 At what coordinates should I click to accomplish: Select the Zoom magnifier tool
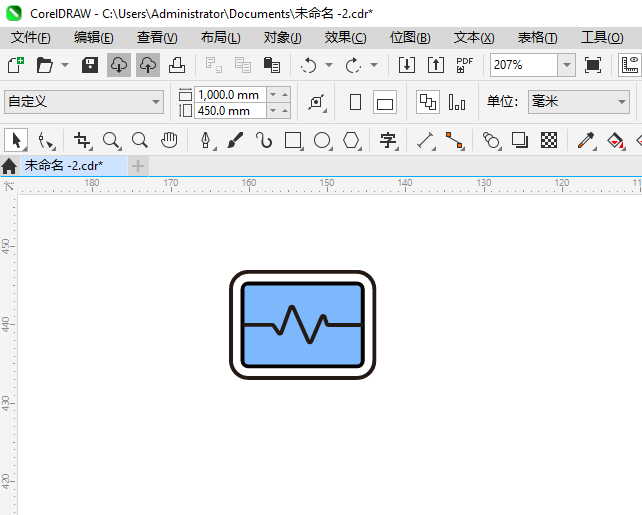pyautogui.click(x=111, y=140)
